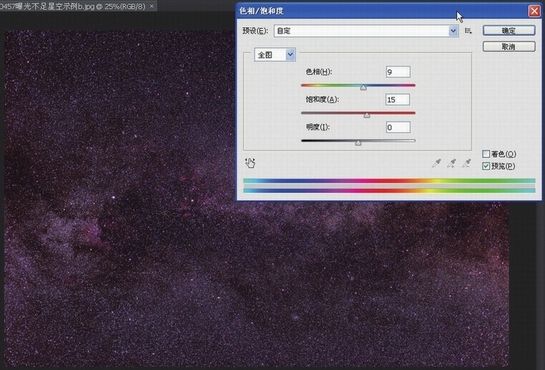Click the 饱和度(A) label
The height and width of the screenshot is (370, 545).
click(x=322, y=100)
